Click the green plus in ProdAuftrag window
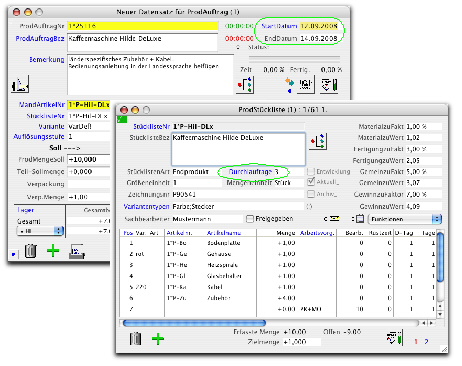 coord(53,251)
